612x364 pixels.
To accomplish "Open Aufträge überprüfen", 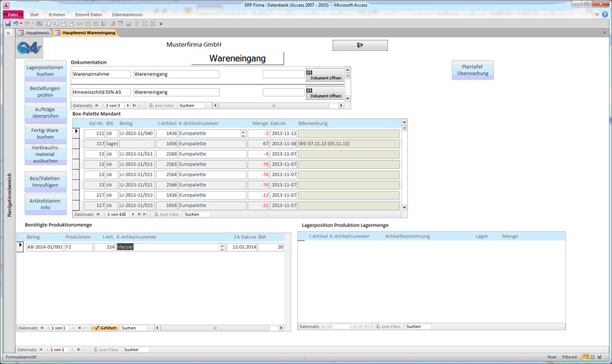I will [x=45, y=113].
